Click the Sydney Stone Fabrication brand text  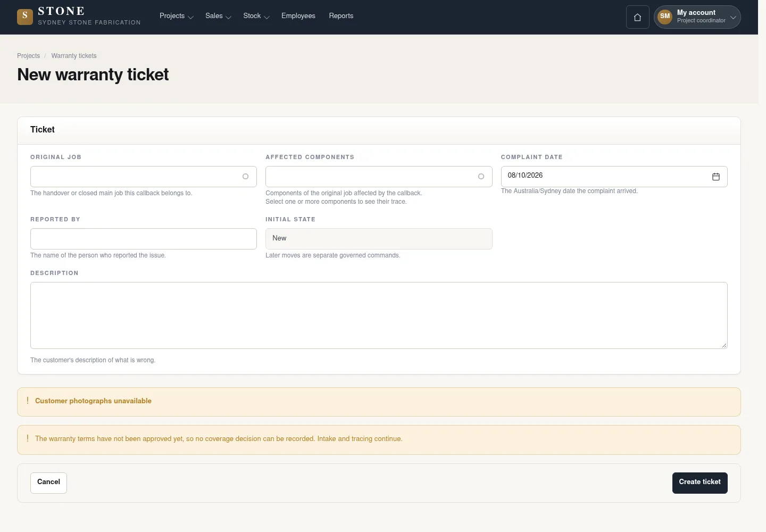(89, 22)
